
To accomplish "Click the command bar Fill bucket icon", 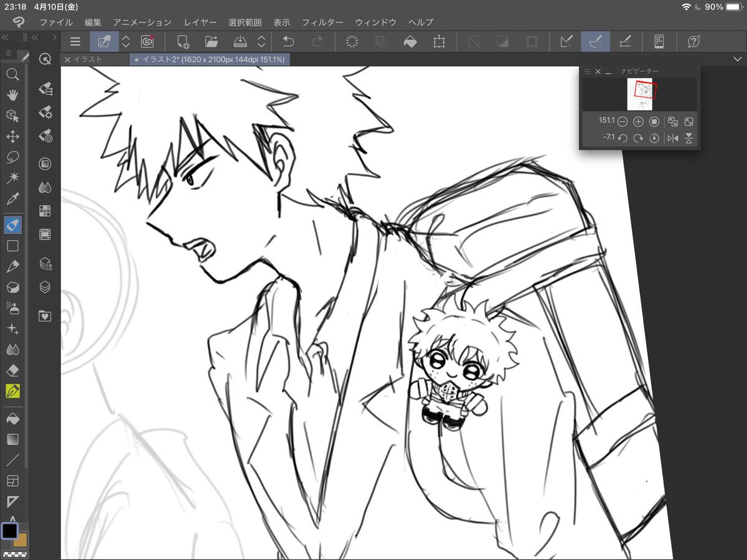I will pyautogui.click(x=410, y=42).
